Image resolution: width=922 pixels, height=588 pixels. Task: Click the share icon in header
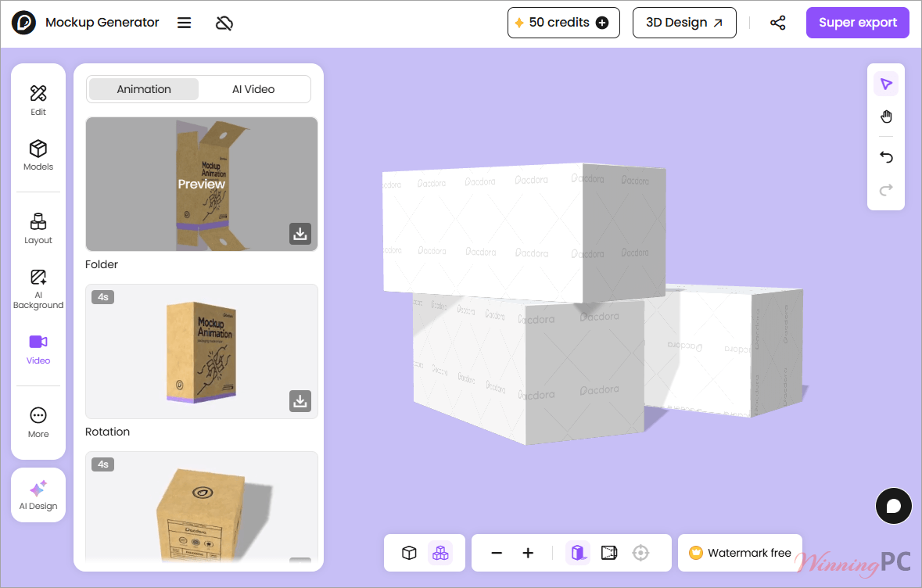[778, 23]
